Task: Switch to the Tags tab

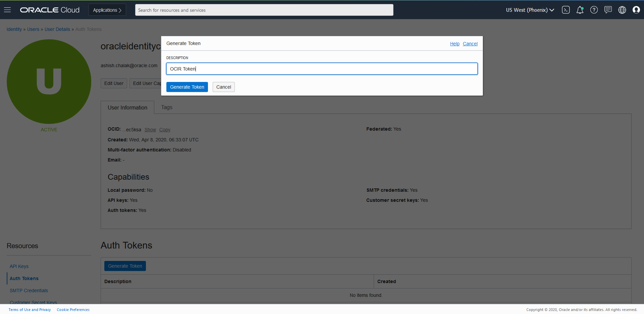Action: tap(167, 107)
